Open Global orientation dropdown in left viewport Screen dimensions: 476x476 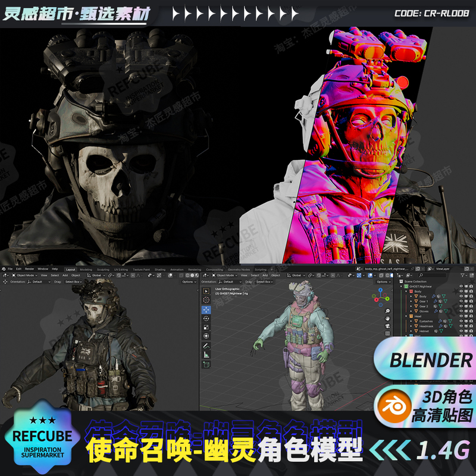96,275
